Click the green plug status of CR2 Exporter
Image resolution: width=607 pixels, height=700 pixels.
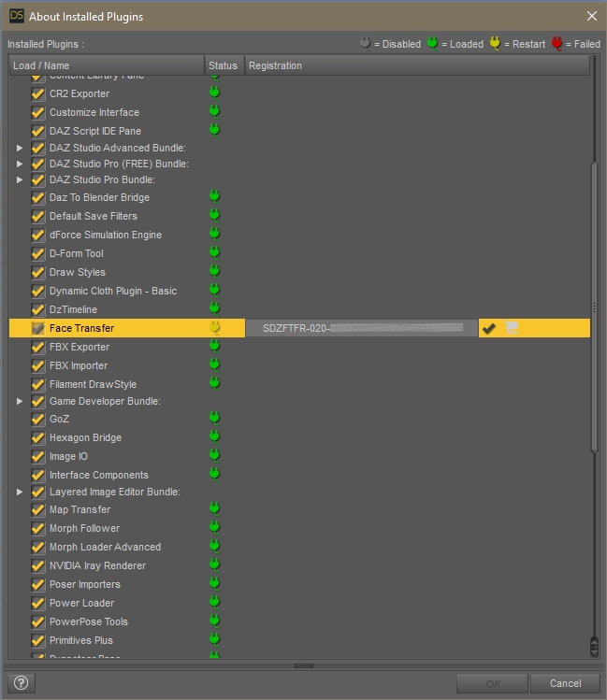tap(215, 93)
